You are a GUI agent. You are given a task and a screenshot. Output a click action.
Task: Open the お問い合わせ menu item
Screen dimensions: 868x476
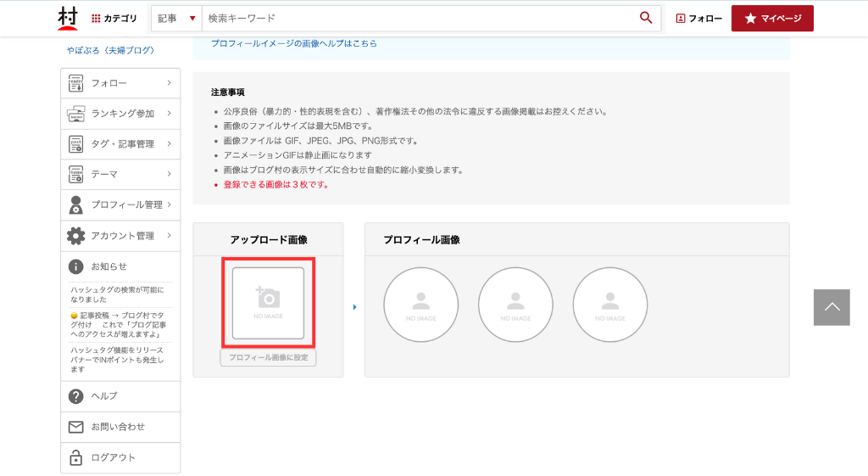coord(120,427)
